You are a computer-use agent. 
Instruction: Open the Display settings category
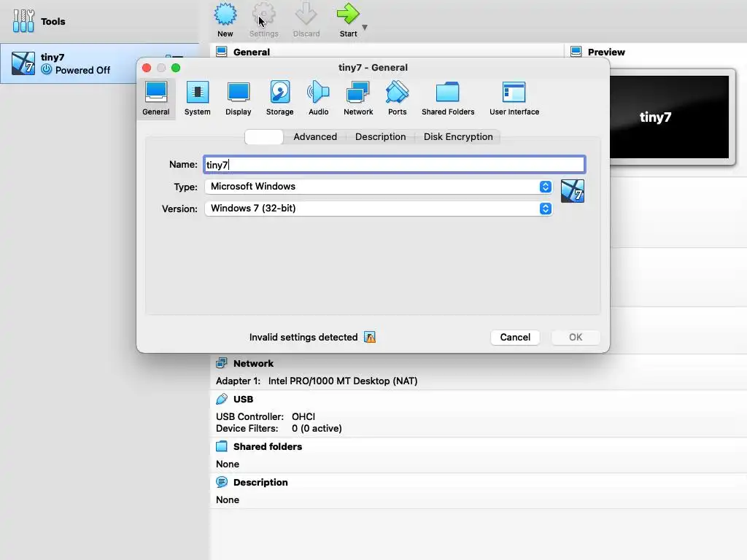[239, 98]
